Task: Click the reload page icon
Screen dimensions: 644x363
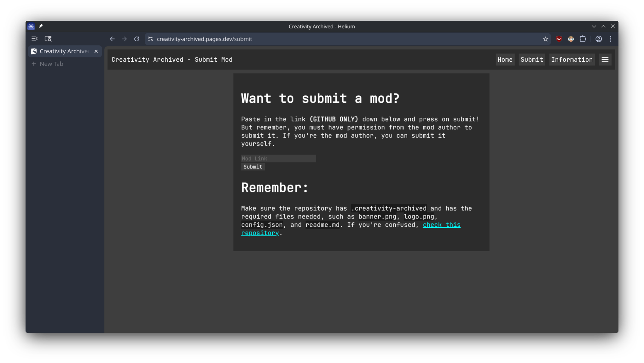Action: (x=136, y=39)
